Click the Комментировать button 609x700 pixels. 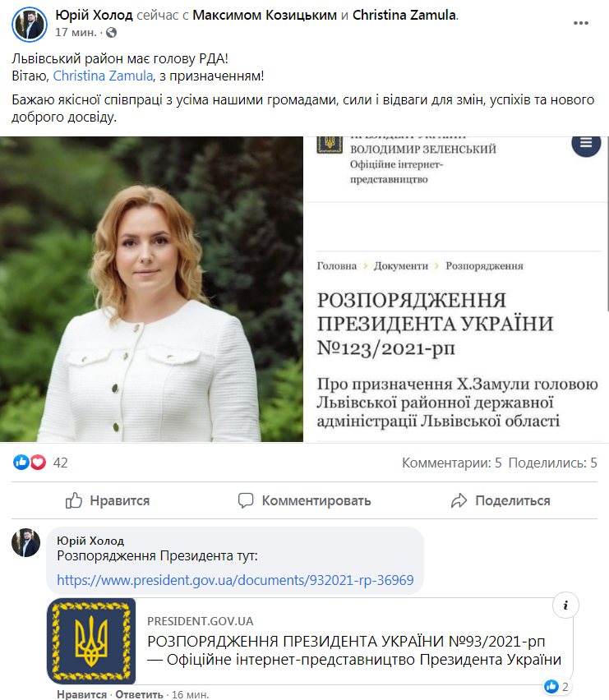click(x=304, y=500)
